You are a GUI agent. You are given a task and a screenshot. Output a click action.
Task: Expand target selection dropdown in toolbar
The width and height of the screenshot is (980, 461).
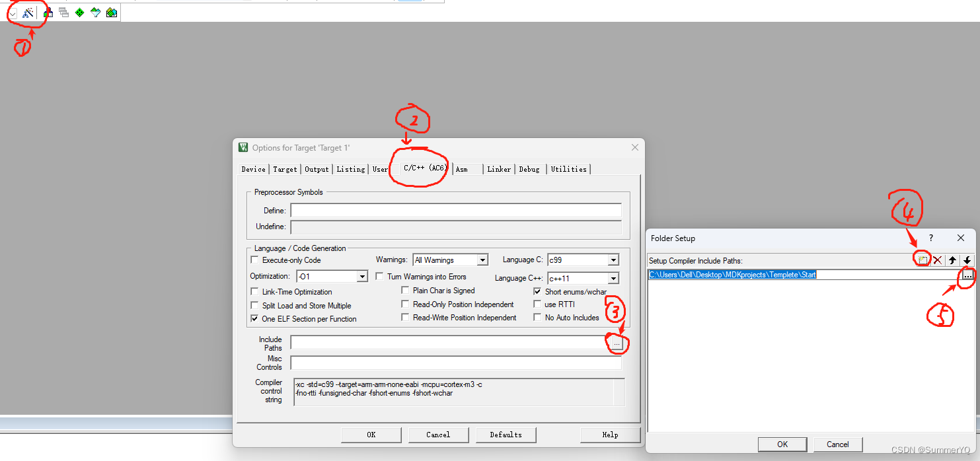coord(12,13)
